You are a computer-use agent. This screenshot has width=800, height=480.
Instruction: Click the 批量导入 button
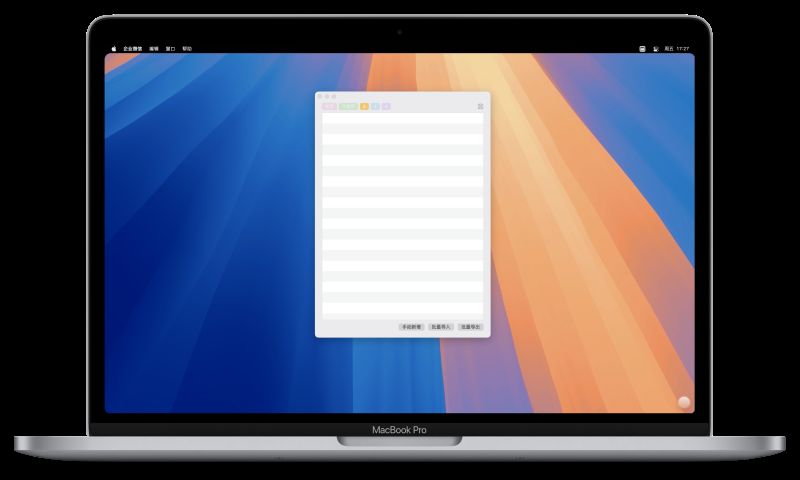pos(441,327)
